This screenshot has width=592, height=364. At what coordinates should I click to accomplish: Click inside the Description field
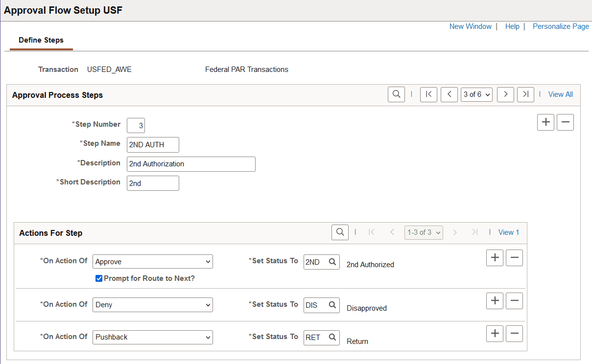point(191,164)
